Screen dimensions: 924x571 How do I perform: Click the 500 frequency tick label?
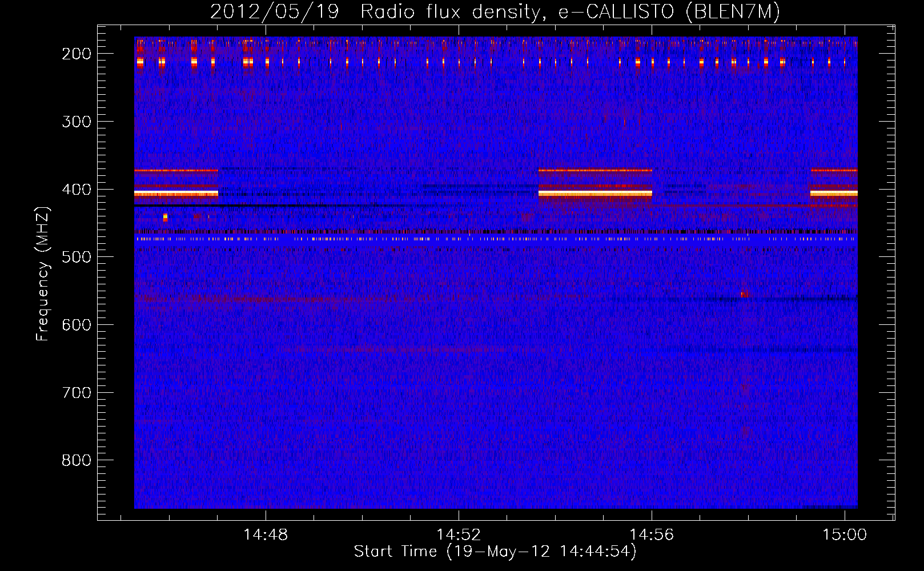77,257
